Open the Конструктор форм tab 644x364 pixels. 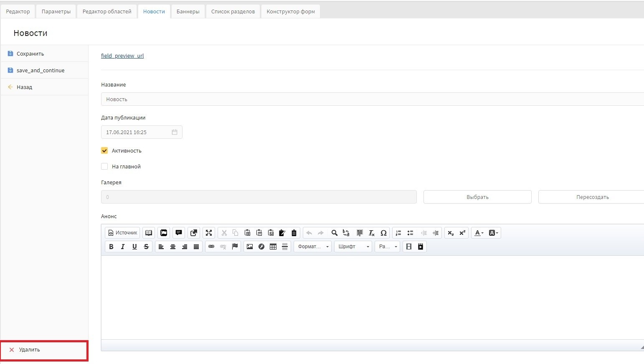(x=291, y=11)
